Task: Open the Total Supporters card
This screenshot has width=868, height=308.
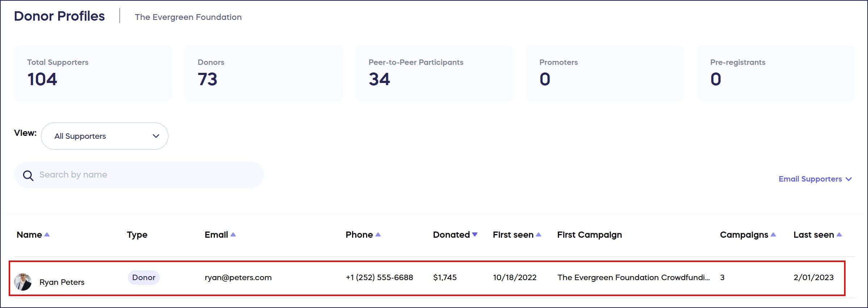Action: [93, 73]
